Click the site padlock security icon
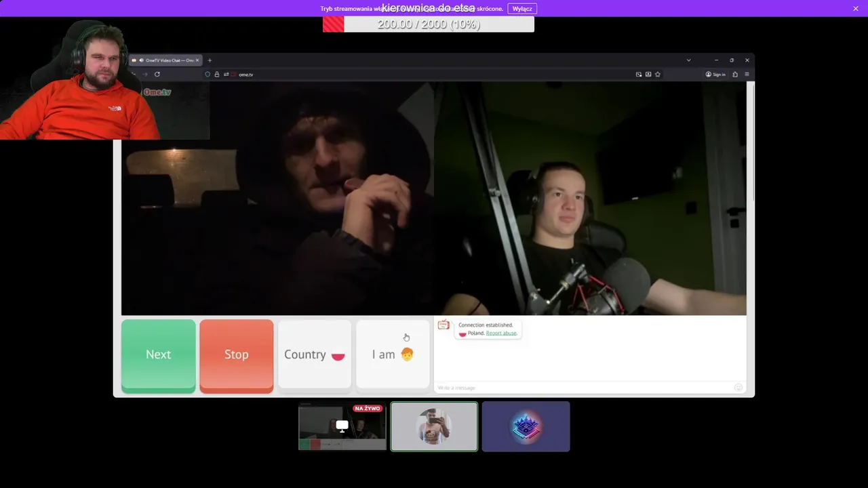 pos(217,75)
